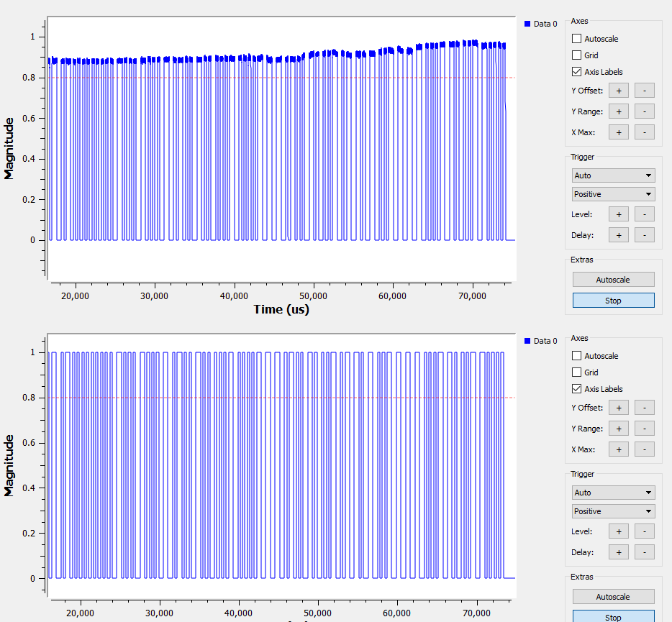Open the Auto trigger mode dropdown, top panel
The image size is (672, 622).
pyautogui.click(x=613, y=175)
